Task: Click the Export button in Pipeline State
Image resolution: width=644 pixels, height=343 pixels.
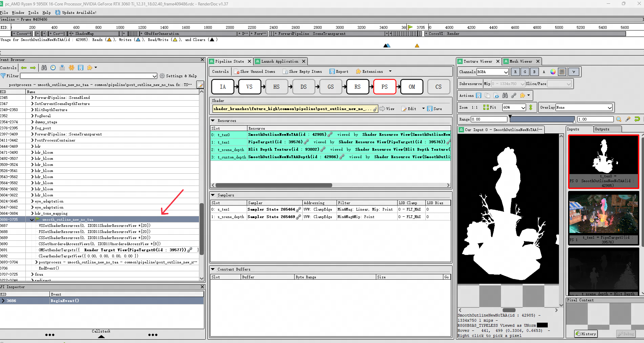Action: tap(339, 71)
